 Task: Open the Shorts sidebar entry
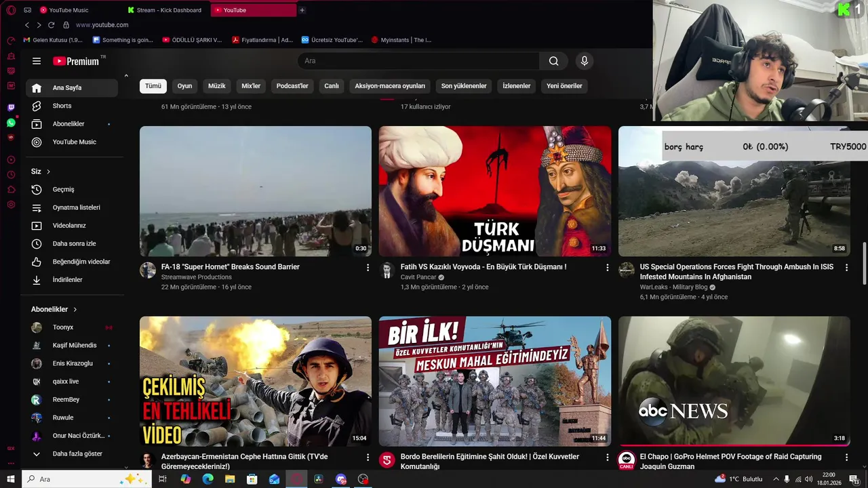[72, 106]
